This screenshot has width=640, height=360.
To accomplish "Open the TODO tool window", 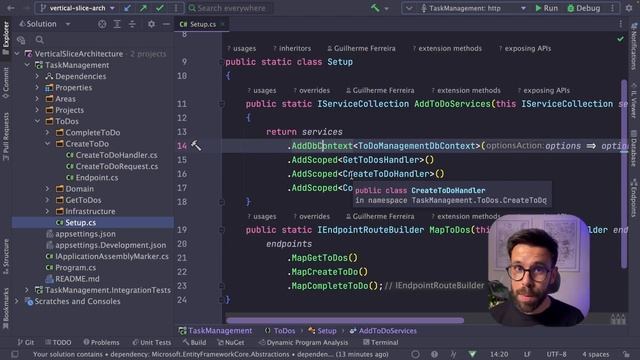I will [58, 342].
